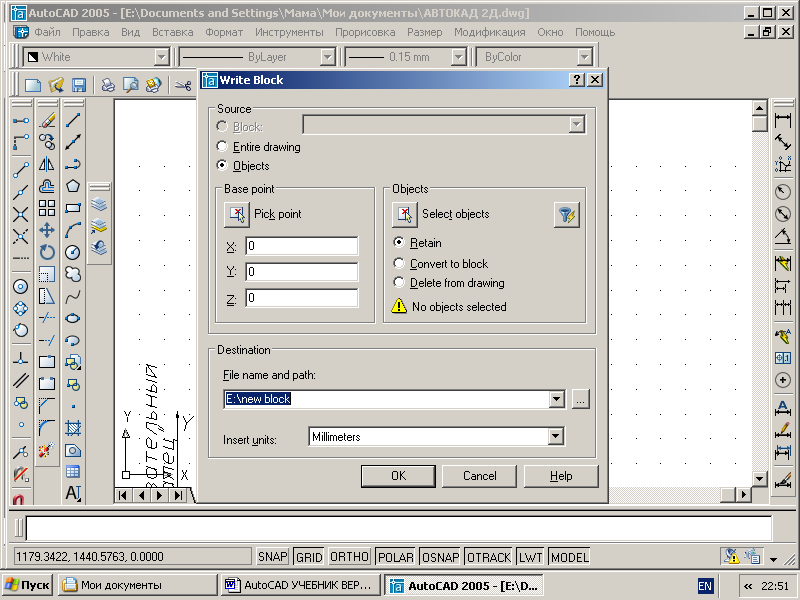Select the Delete from drawing option
The height and width of the screenshot is (600, 800).
399,282
